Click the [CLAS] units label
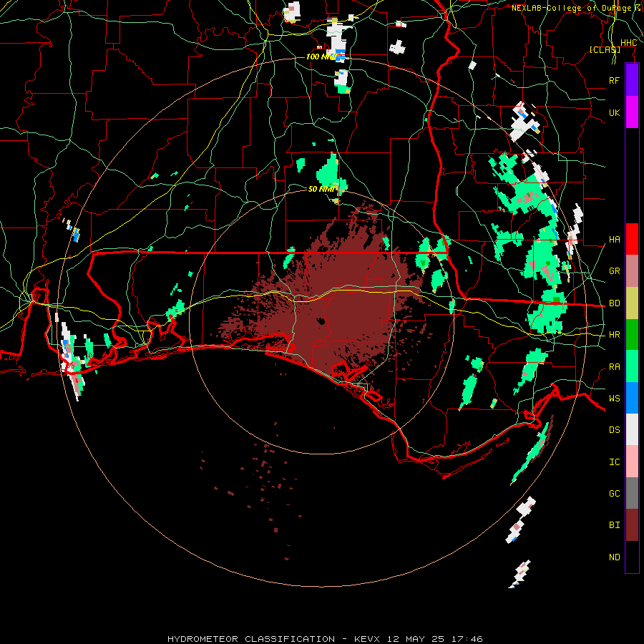The height and width of the screenshot is (644, 644). pyautogui.click(x=605, y=50)
